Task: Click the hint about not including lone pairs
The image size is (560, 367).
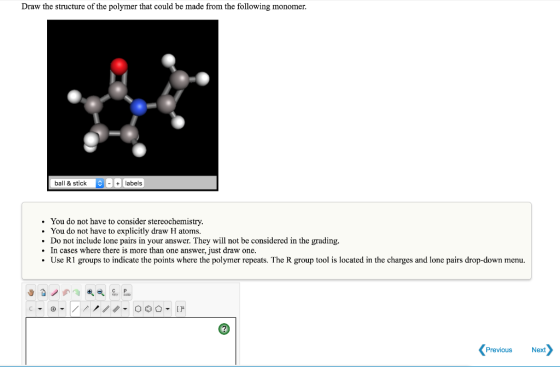Action: [x=195, y=241]
